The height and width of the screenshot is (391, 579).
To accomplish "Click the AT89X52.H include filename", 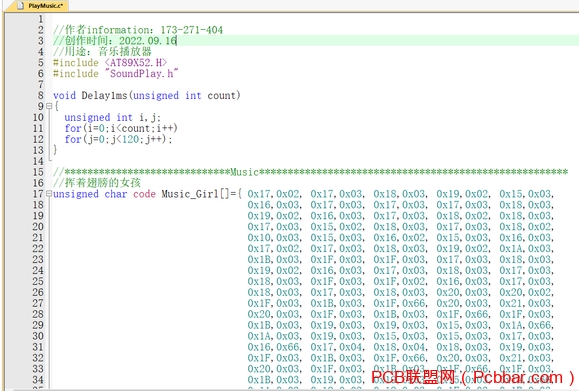I will (x=136, y=63).
